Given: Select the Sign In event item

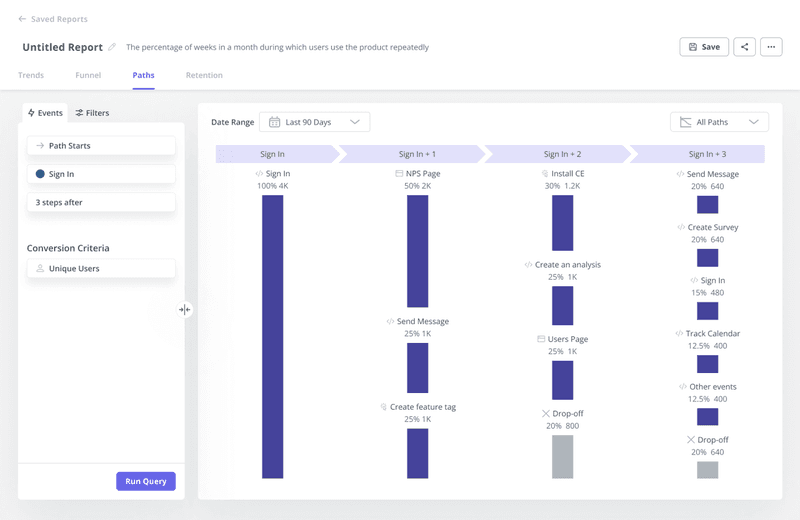Looking at the screenshot, I should click(101, 174).
